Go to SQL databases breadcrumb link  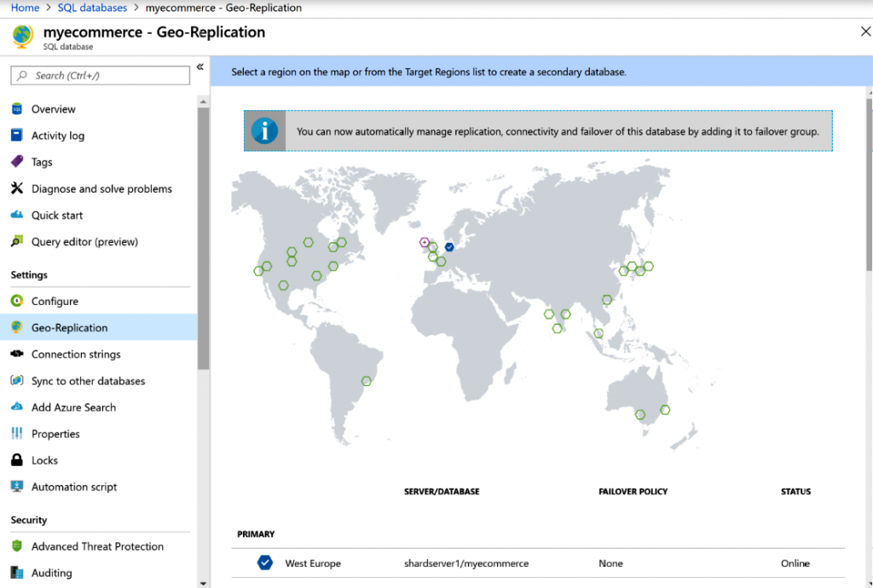point(92,8)
